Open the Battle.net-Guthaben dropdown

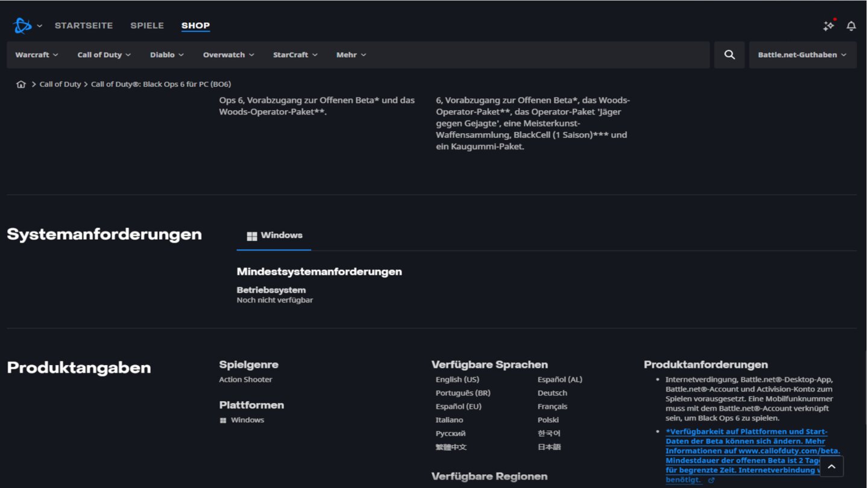[802, 55]
